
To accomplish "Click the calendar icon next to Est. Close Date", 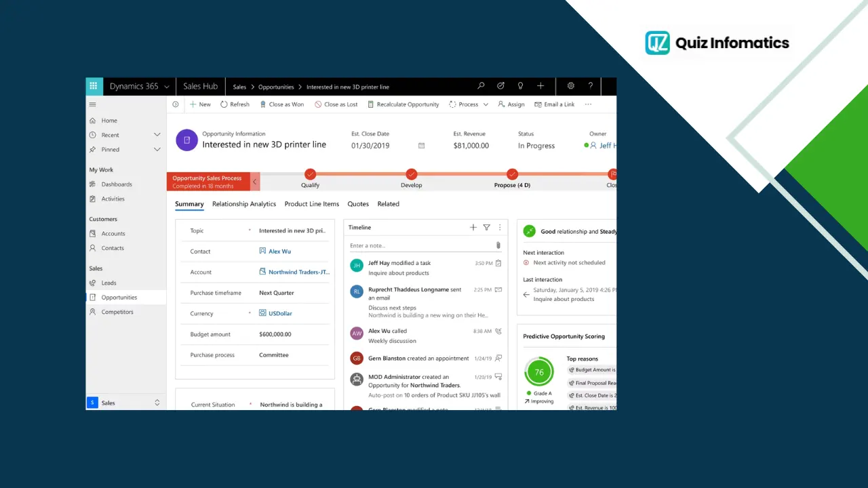I will [x=421, y=146].
